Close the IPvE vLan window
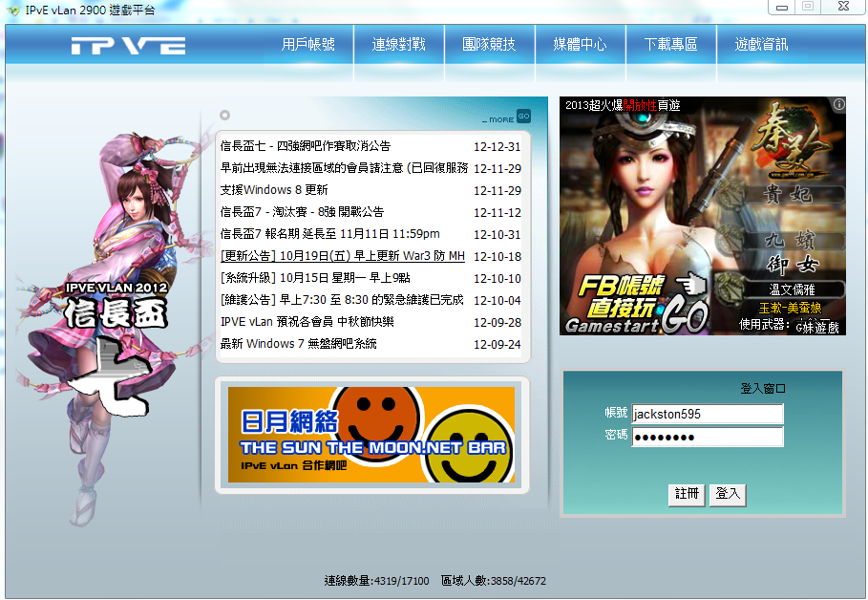 pos(843,7)
